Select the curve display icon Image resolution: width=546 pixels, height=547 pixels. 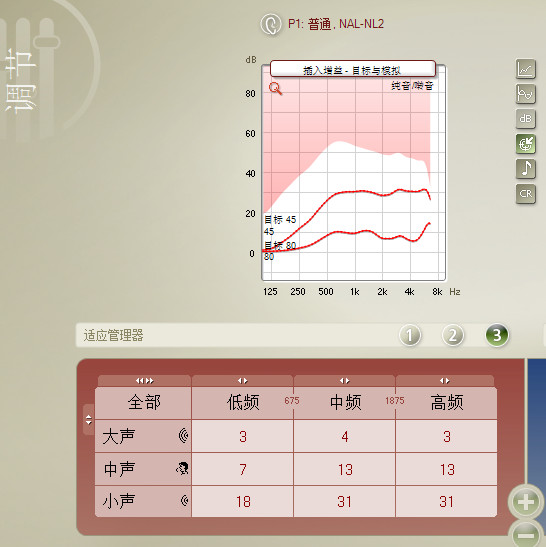[525, 94]
